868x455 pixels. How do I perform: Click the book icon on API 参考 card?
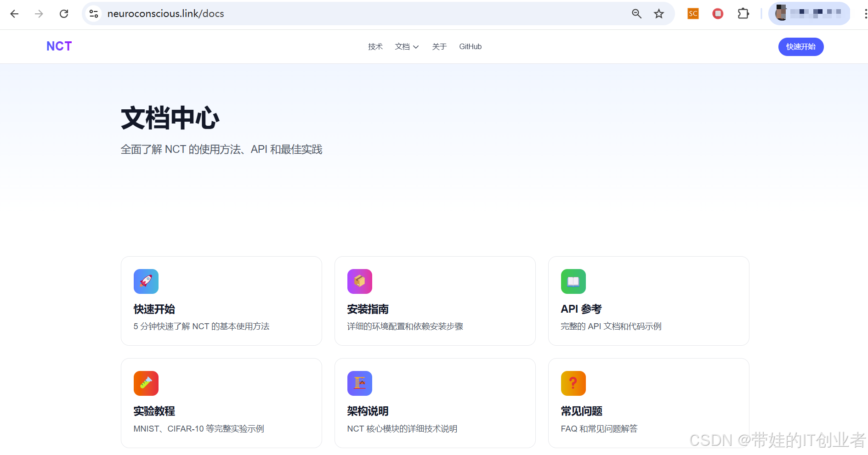pyautogui.click(x=573, y=281)
